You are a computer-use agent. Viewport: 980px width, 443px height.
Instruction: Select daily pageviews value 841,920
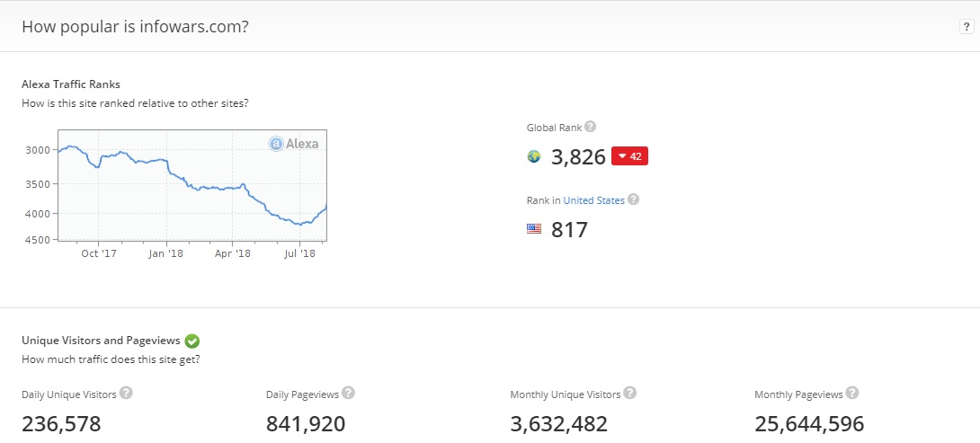(306, 423)
